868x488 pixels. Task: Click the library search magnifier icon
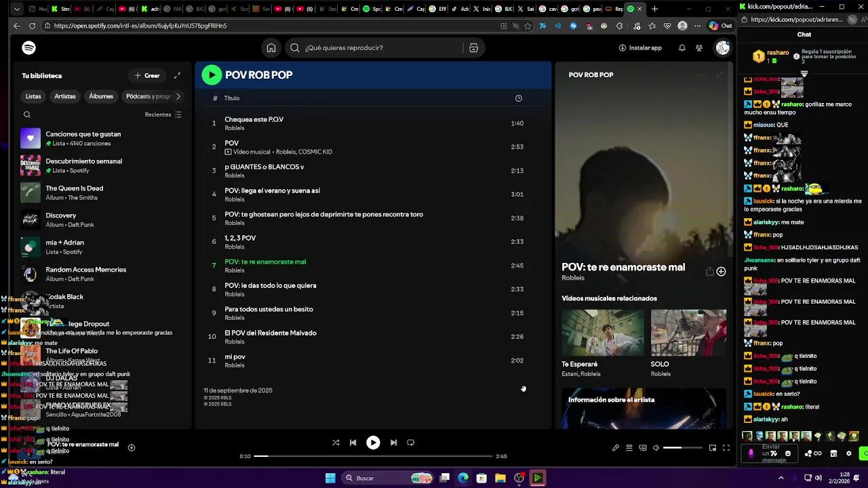click(27, 115)
